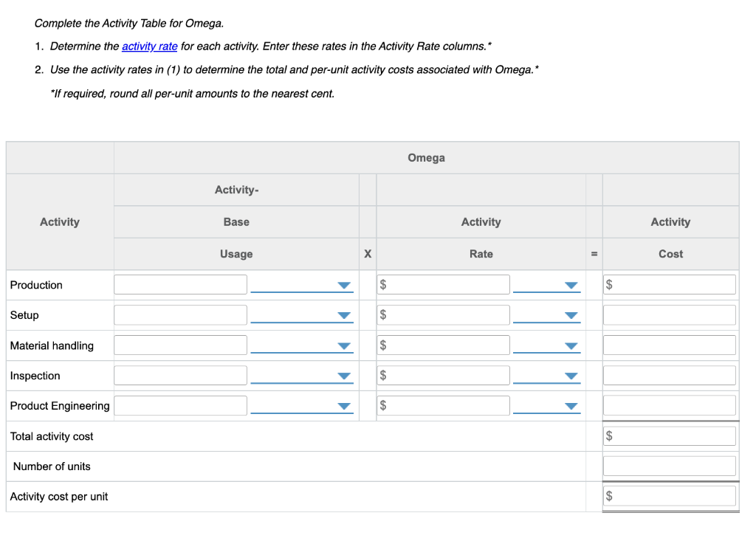Open Material handling rate unit dropdown
The image size is (756, 541).
coord(546,346)
